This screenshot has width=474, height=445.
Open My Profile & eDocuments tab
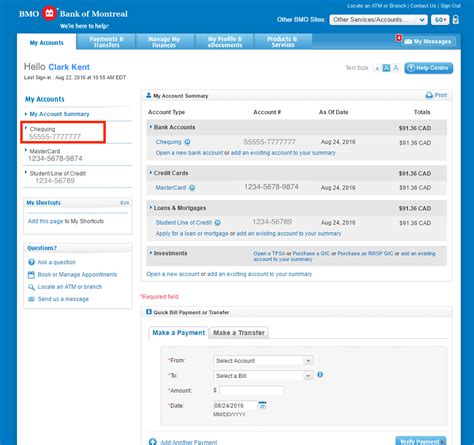[225, 42]
